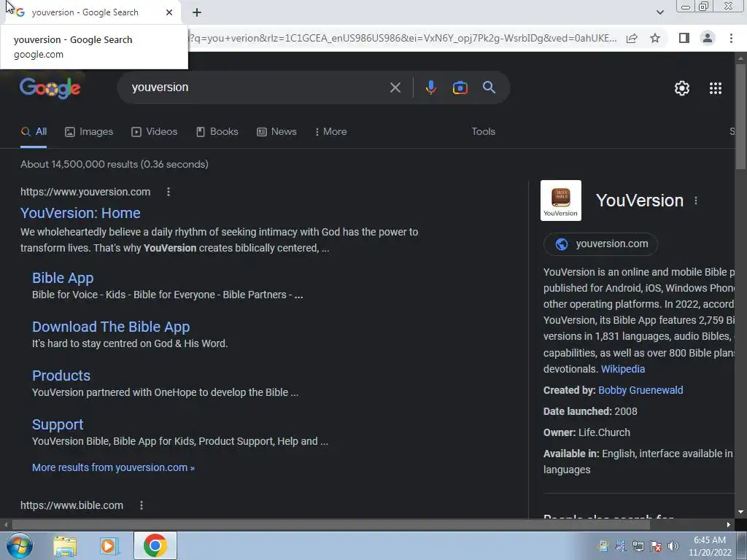747x560 pixels.
Task: Open the Action Center flag icon
Action: click(x=656, y=545)
